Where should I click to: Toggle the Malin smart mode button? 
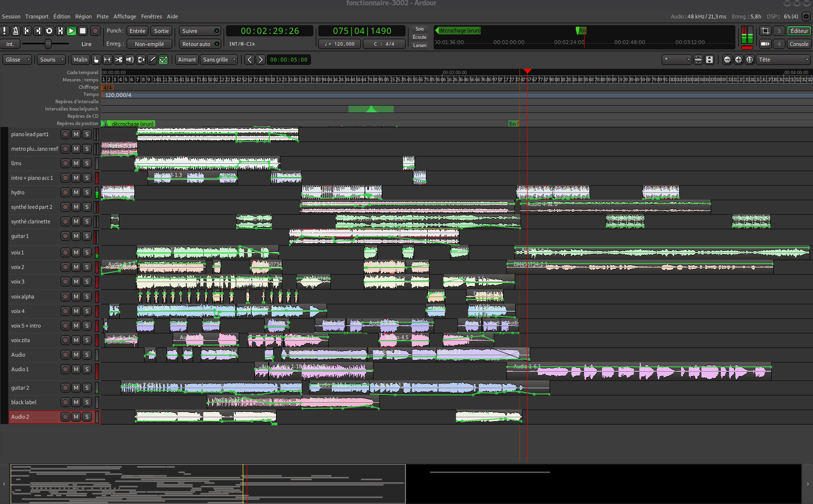point(81,60)
